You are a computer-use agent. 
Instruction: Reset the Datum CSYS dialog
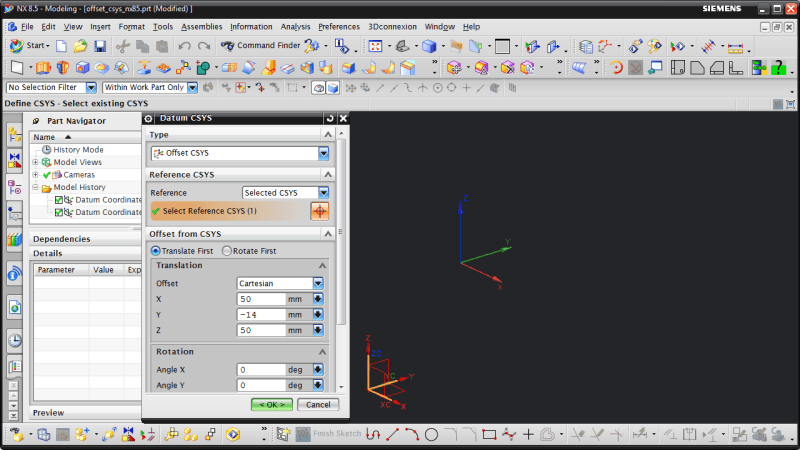click(330, 118)
